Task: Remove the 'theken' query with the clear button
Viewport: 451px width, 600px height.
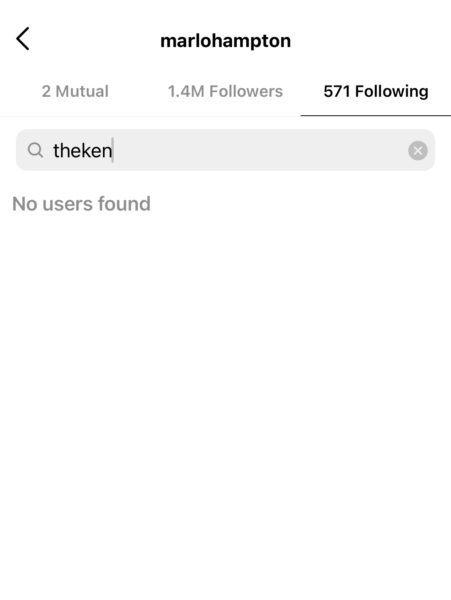Action: tap(418, 150)
